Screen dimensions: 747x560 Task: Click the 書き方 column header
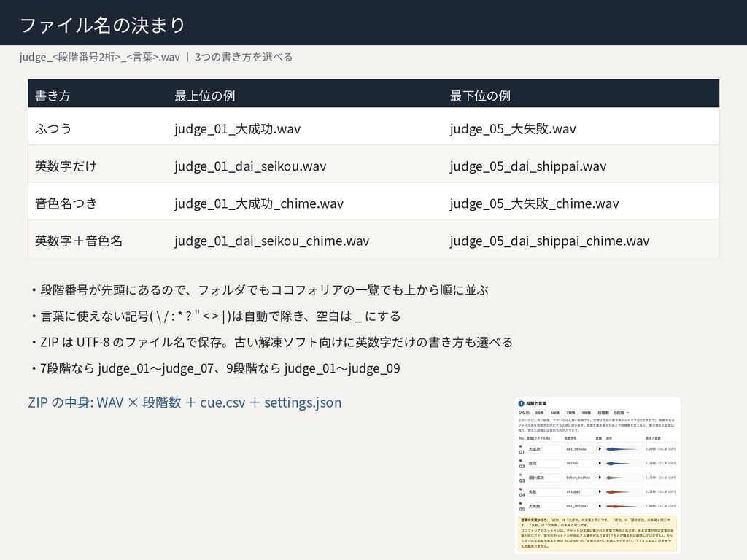coord(53,96)
